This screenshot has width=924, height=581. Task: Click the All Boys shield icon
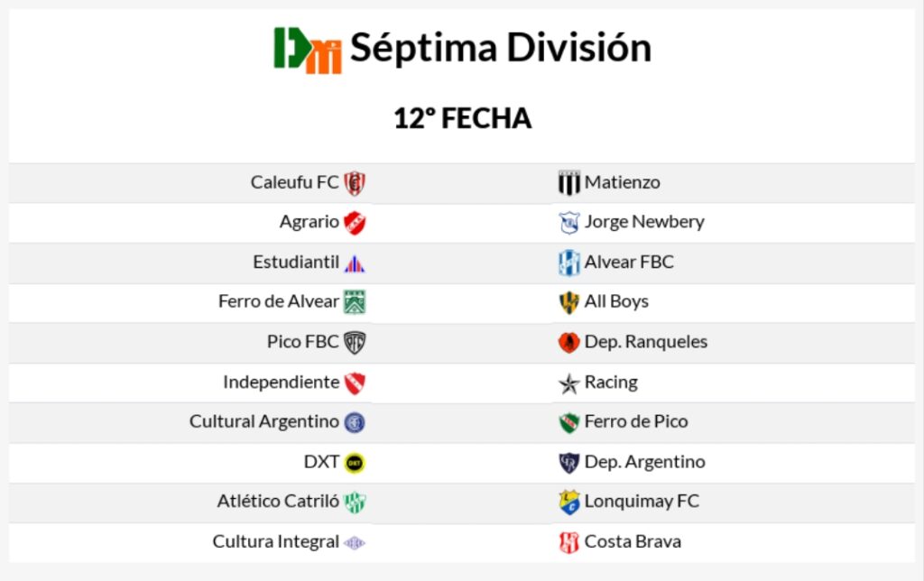pyautogui.click(x=568, y=302)
